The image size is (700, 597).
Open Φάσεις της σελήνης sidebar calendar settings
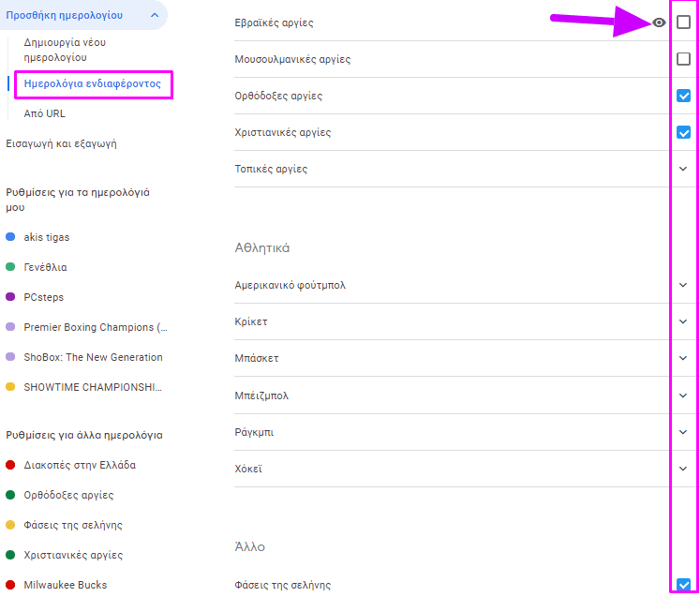(x=73, y=525)
